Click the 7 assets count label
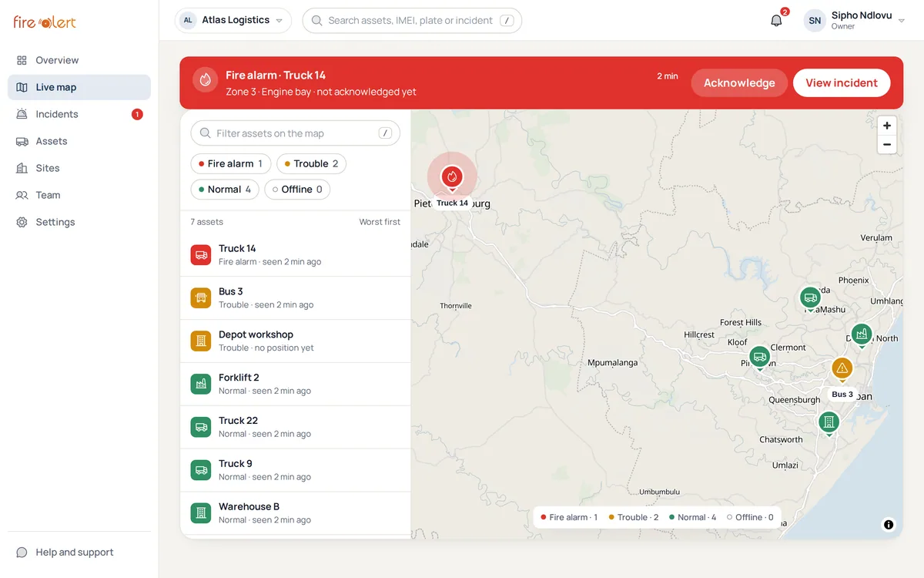This screenshot has width=924, height=578. 207,222
